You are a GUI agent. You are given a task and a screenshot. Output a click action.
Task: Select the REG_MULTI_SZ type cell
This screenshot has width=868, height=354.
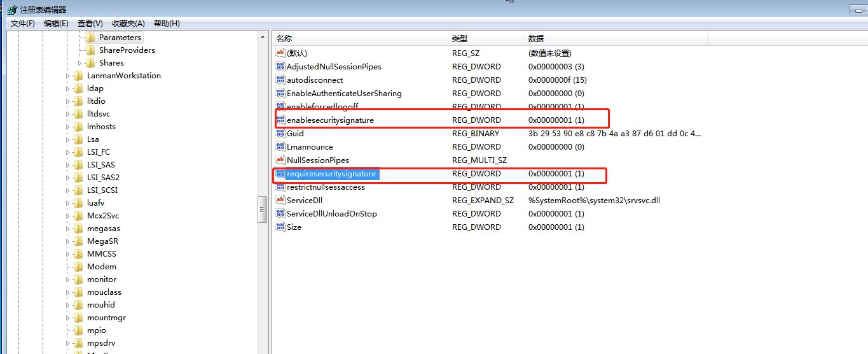[479, 160]
